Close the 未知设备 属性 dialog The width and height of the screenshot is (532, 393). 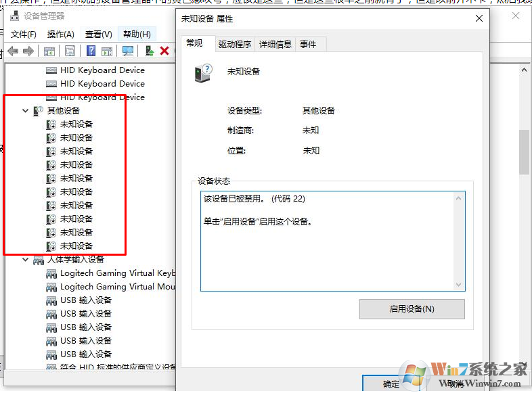[479, 18]
